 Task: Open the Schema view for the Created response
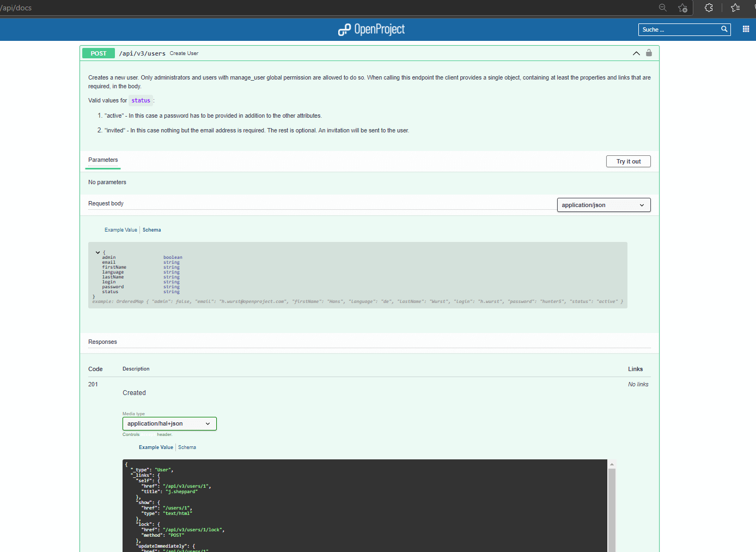tap(187, 447)
